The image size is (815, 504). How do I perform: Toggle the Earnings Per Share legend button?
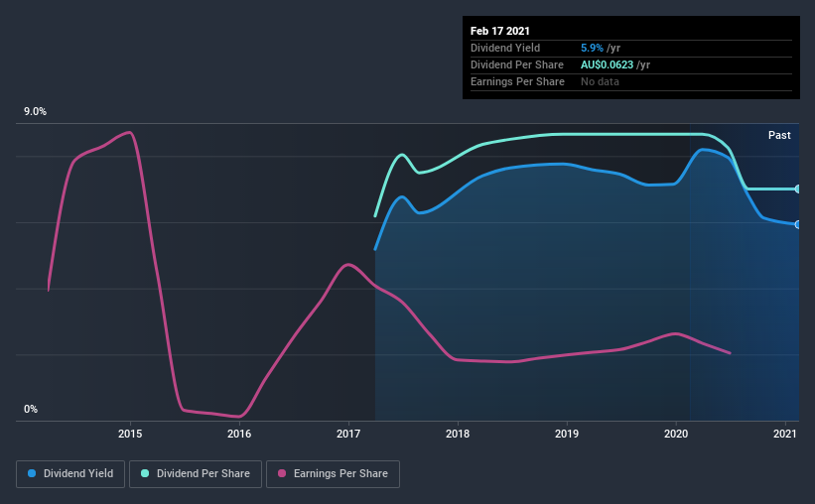pyautogui.click(x=333, y=474)
